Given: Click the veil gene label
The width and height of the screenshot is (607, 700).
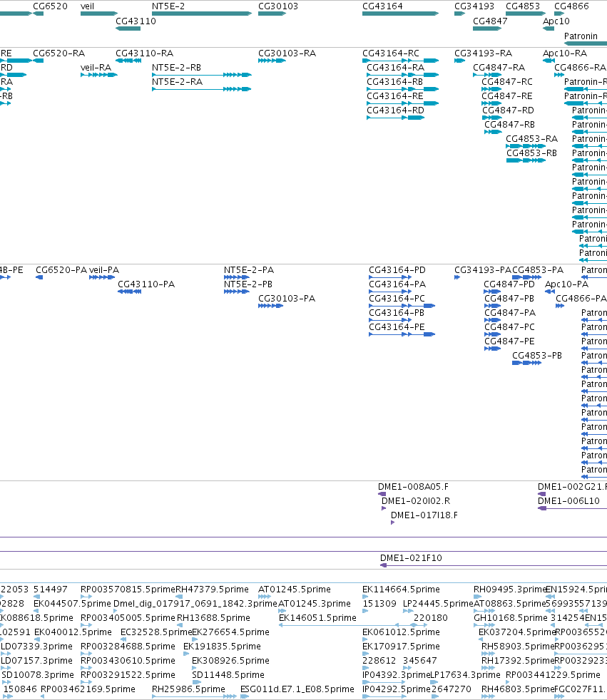Looking at the screenshot, I should (87, 6).
